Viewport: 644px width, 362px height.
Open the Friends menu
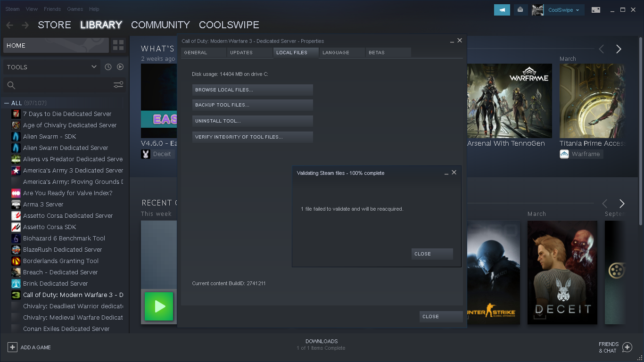click(52, 9)
